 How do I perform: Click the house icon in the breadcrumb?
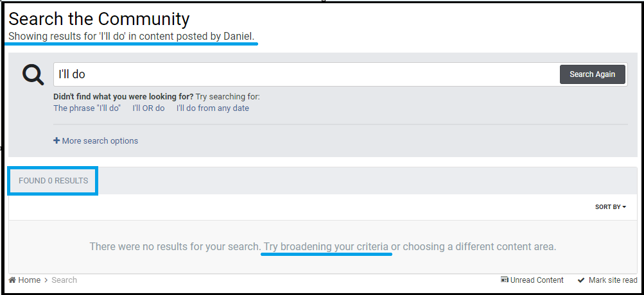12,280
